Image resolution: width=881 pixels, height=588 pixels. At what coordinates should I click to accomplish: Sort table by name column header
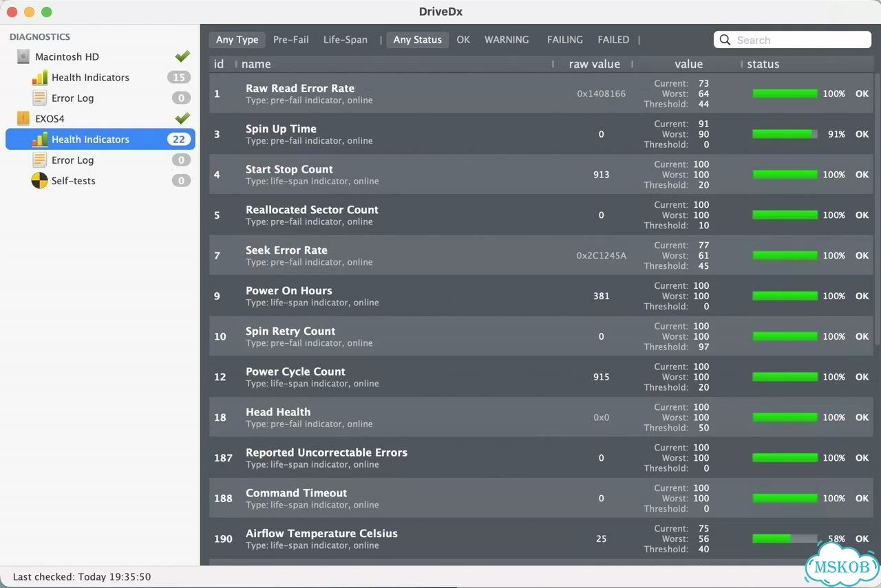(x=256, y=64)
